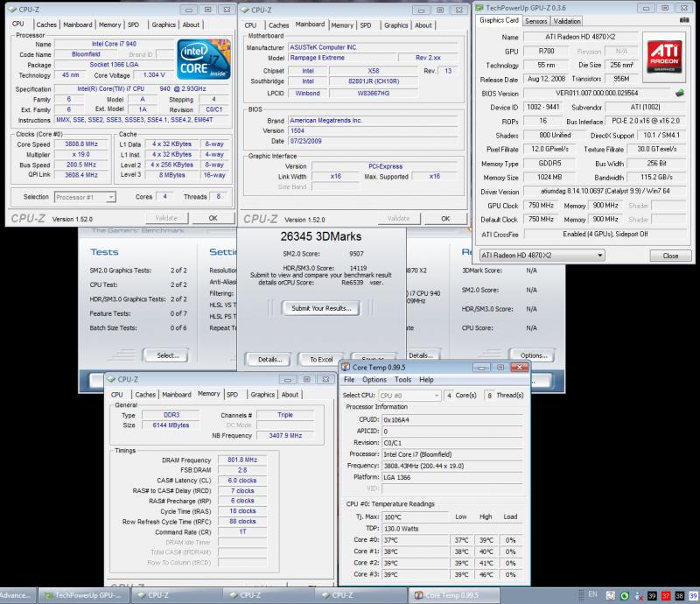
Task: Open the File menu in Core Temp
Action: pos(349,379)
